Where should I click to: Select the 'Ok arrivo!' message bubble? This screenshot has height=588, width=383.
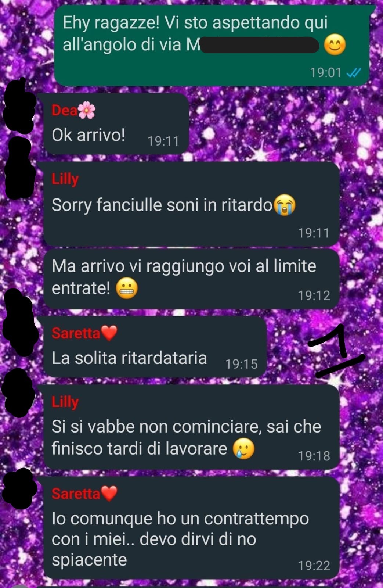pos(115,123)
